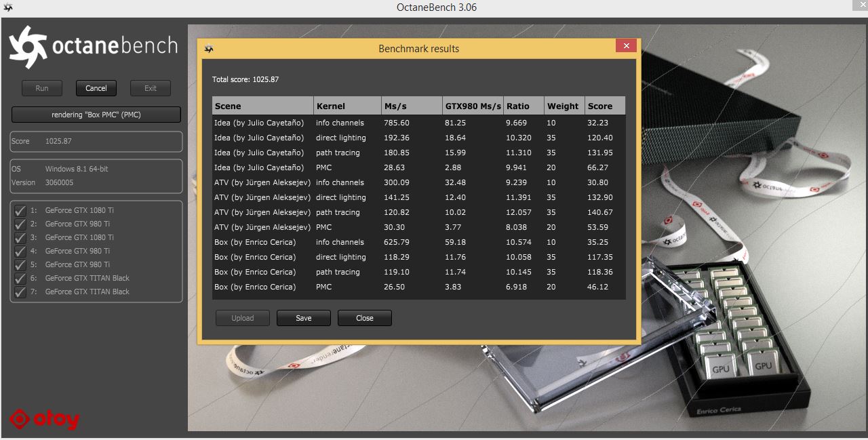Viewport: 868px width, 440px height.
Task: Click the GTX980 Ms/s value 81.25
Action: tap(456, 123)
